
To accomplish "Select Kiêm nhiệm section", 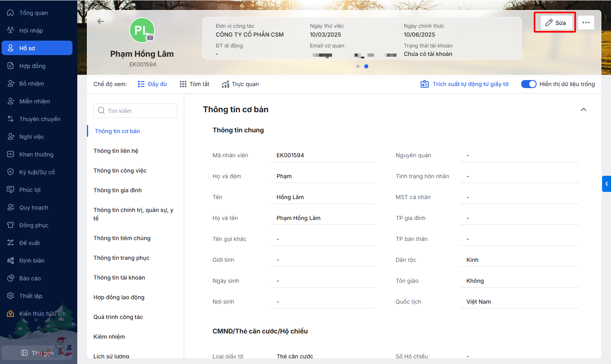I will pos(109,337).
